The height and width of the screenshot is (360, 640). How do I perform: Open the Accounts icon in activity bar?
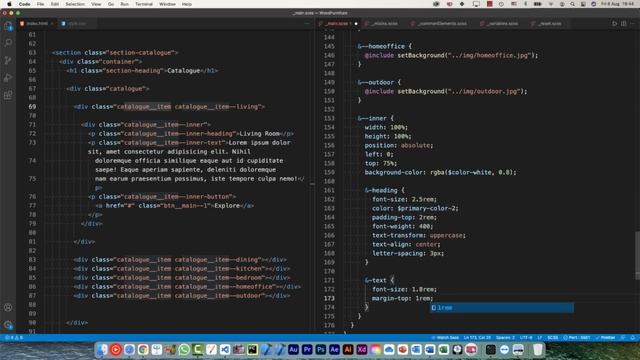[x=8, y=307]
